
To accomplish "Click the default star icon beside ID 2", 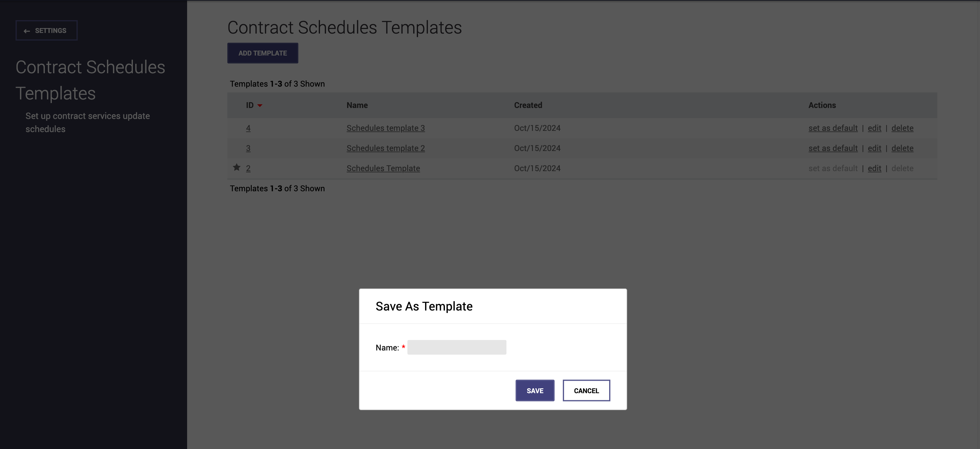I will pos(237,167).
